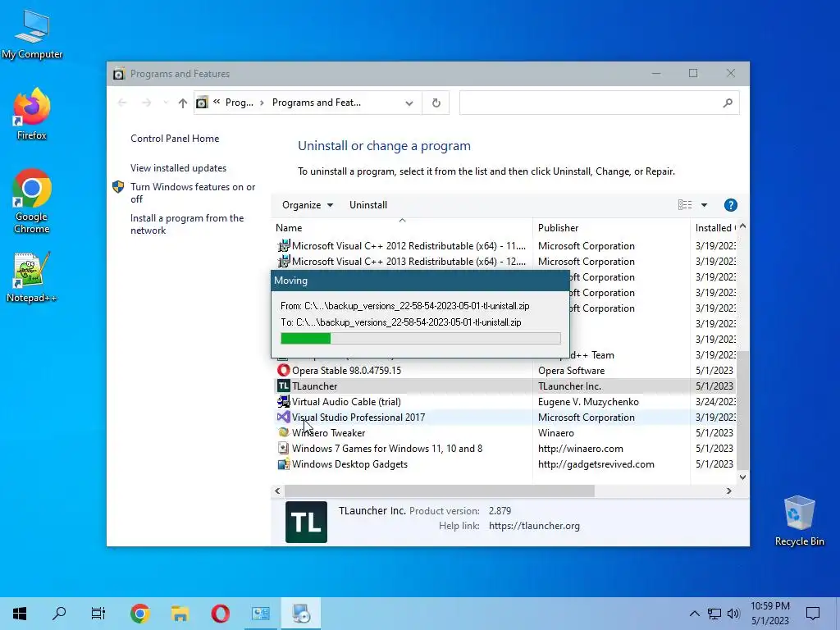Go back in Programs and Features

[x=122, y=103]
